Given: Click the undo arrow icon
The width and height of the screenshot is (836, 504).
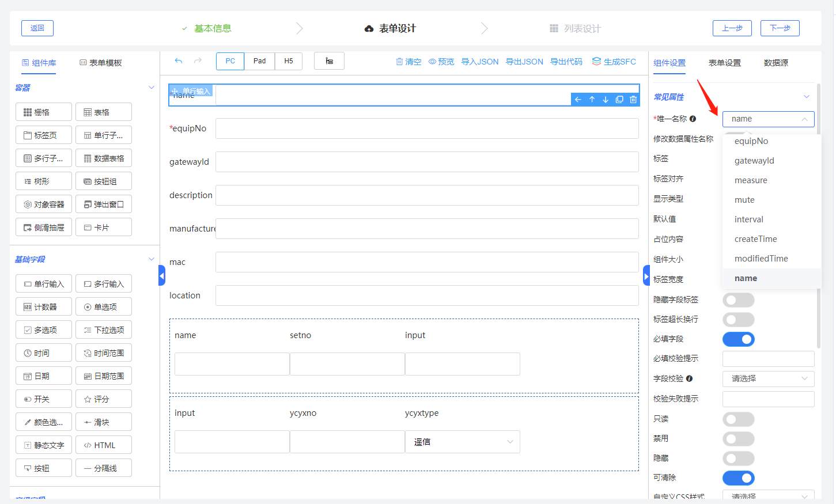Looking at the screenshot, I should tap(179, 61).
